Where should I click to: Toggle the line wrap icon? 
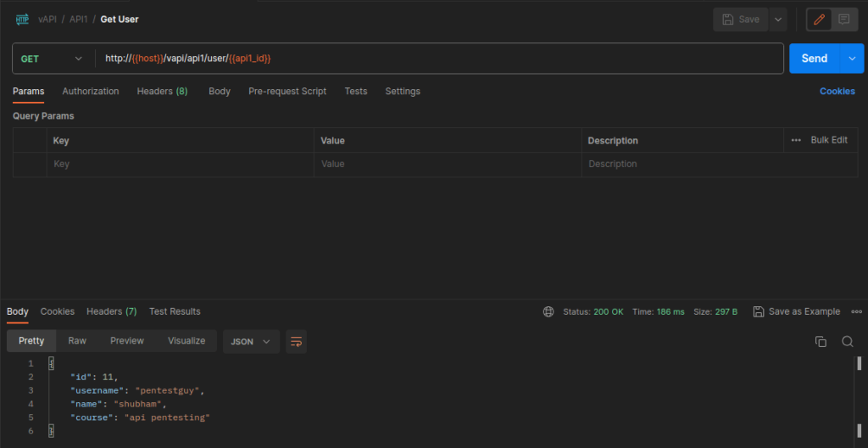(296, 342)
